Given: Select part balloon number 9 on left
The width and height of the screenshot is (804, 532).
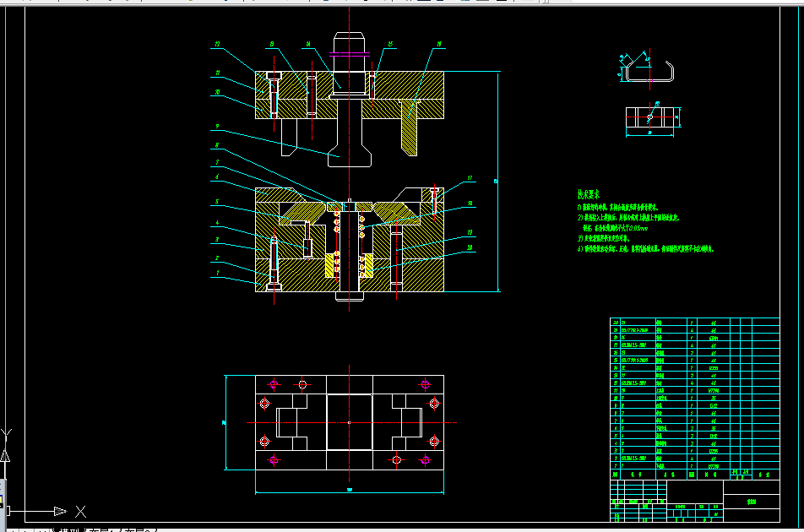Looking at the screenshot, I should pyautogui.click(x=217, y=126).
